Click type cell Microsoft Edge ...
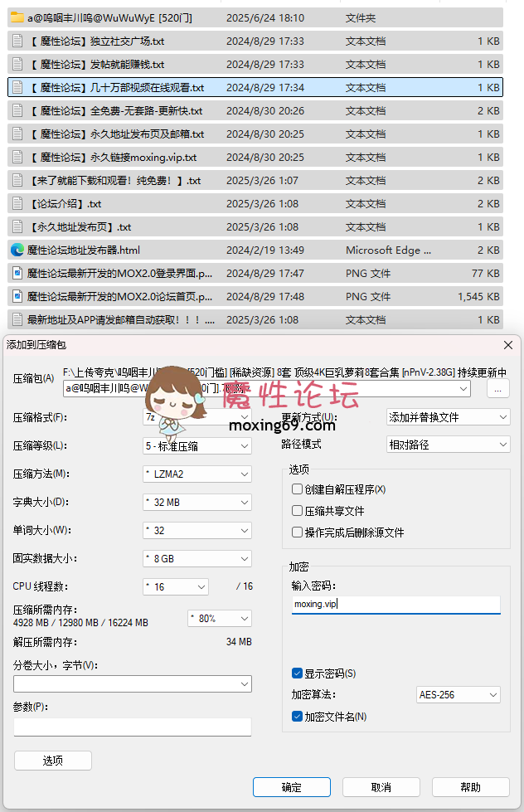The width and height of the screenshot is (524, 812). (x=388, y=250)
